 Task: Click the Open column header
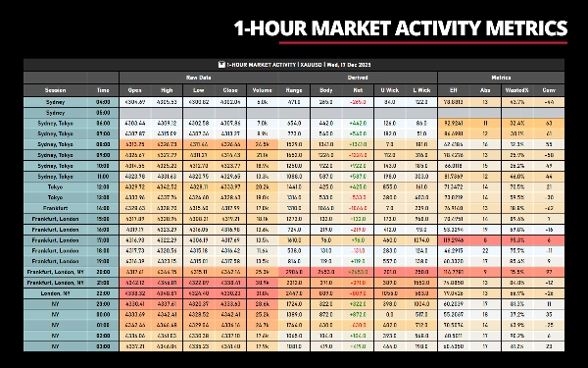[x=135, y=90]
